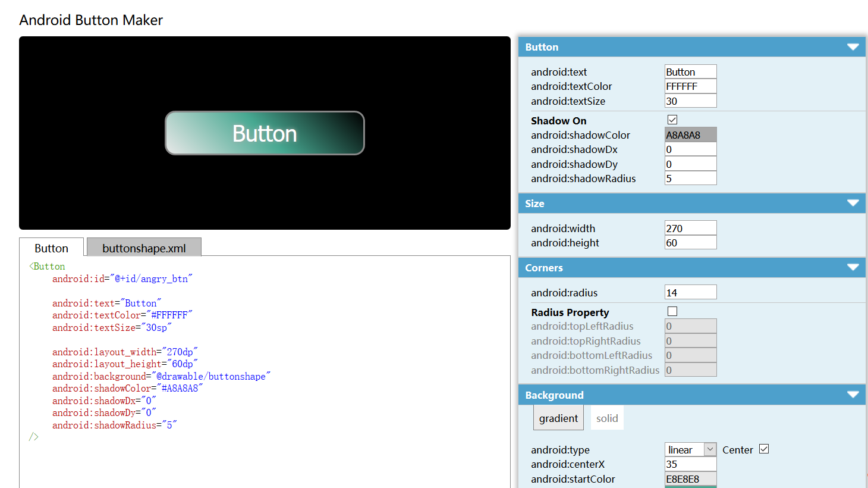Click the android:textSize="30sp" code line
The height and width of the screenshot is (488, 868).
pos(112,327)
